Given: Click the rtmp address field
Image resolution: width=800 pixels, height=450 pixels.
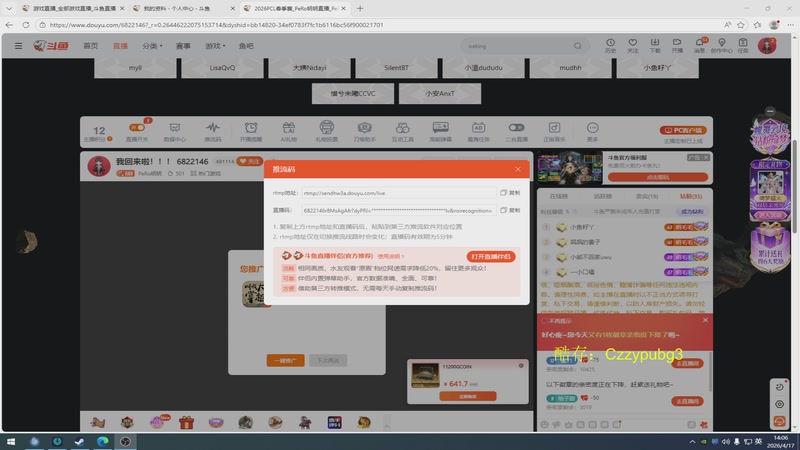Looking at the screenshot, I should (398, 193).
